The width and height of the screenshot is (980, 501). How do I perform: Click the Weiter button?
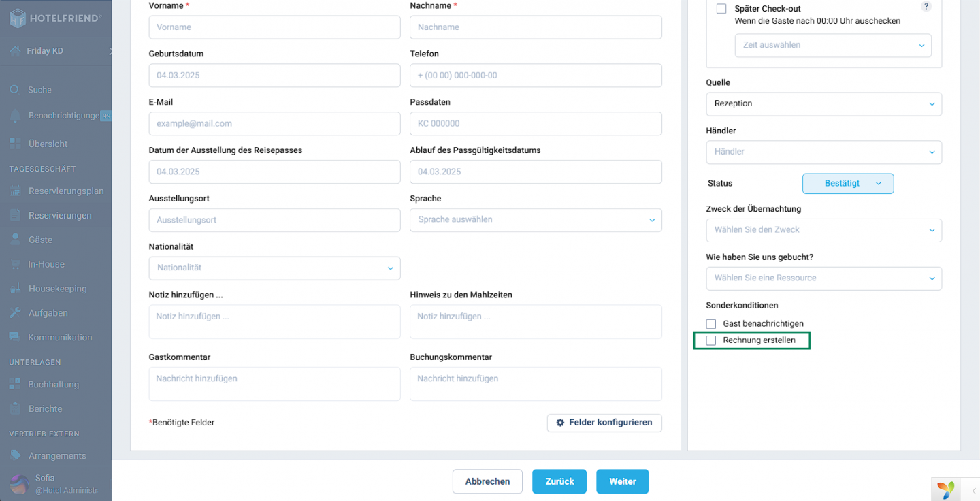pos(623,481)
